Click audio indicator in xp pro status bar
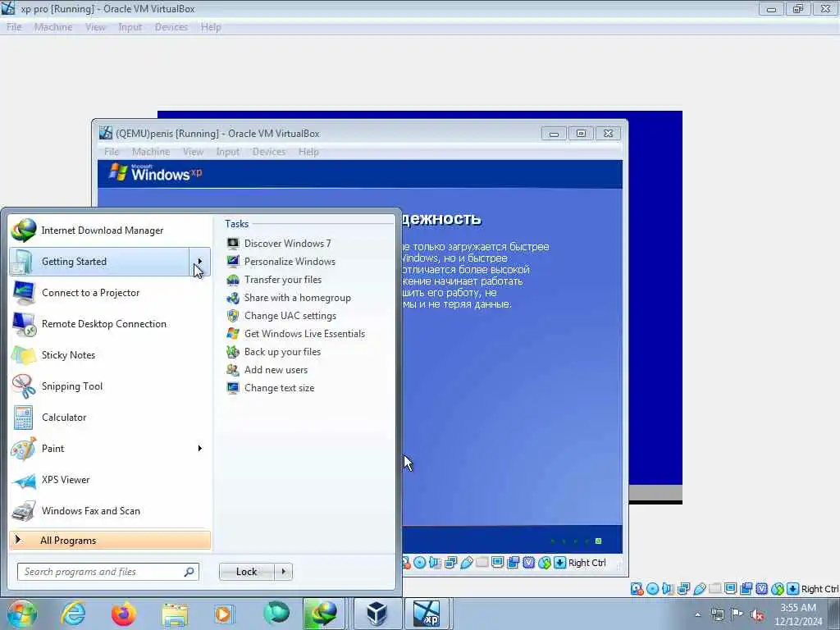This screenshot has height=630, width=840. click(x=668, y=589)
